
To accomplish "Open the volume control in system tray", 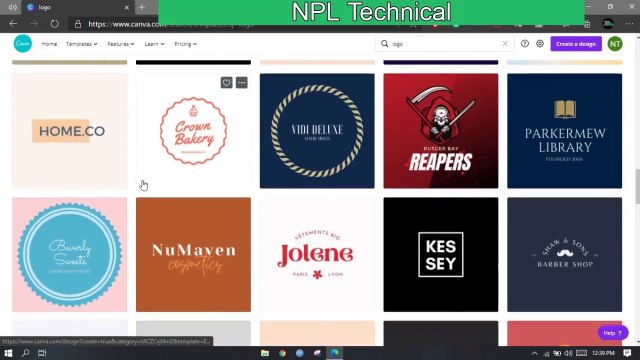I will click(568, 353).
